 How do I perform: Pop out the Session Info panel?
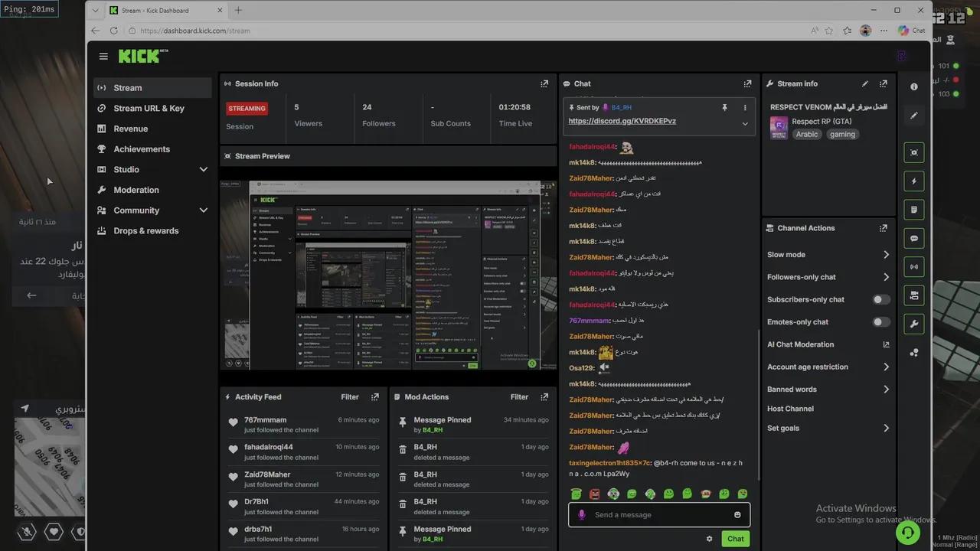click(x=544, y=83)
